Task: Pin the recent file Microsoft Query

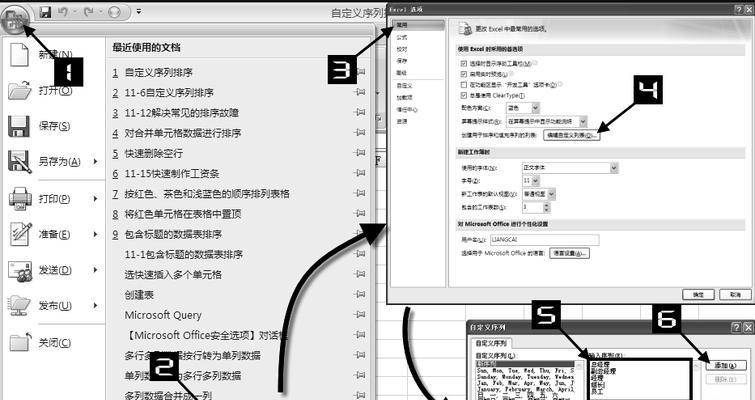Action: tap(360, 314)
